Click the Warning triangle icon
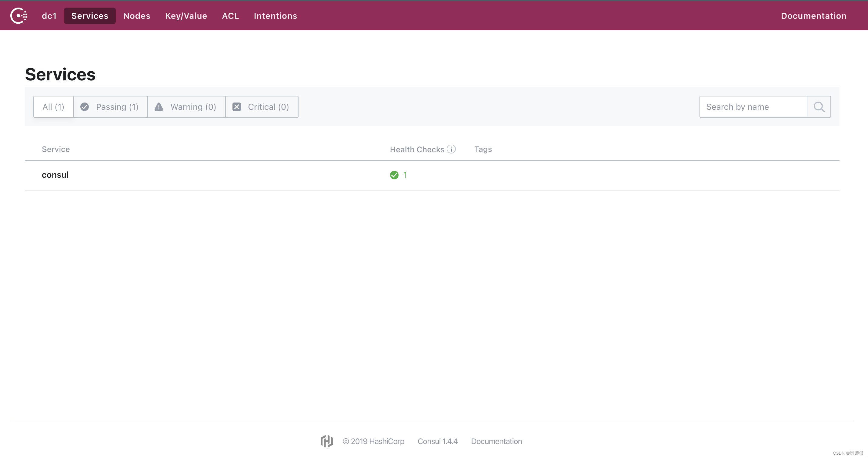868x458 pixels. click(x=159, y=106)
